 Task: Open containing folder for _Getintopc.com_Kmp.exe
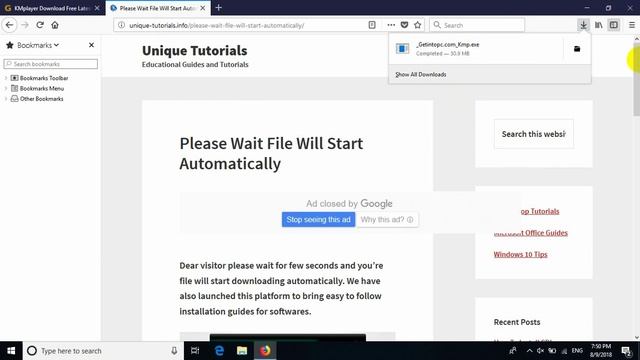pos(577,49)
